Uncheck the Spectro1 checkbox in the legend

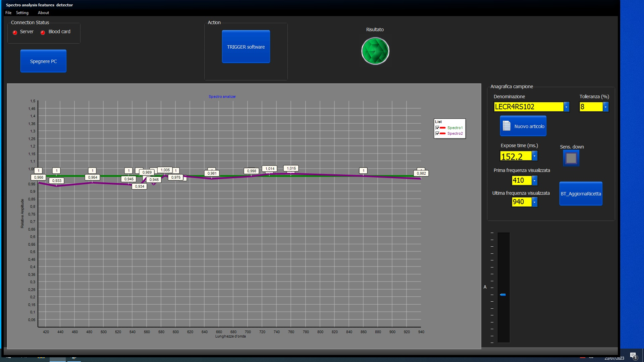(x=437, y=128)
